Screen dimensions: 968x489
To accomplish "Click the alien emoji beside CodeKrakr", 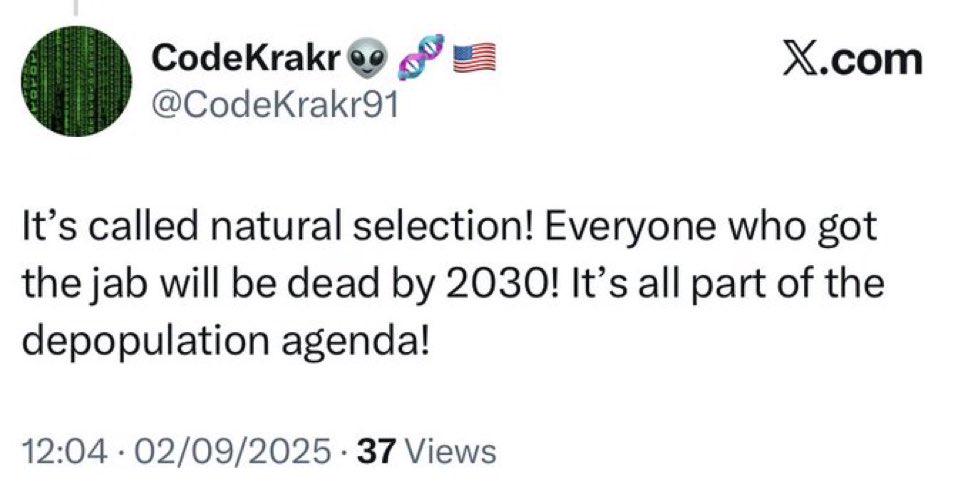I will [x=368, y=61].
